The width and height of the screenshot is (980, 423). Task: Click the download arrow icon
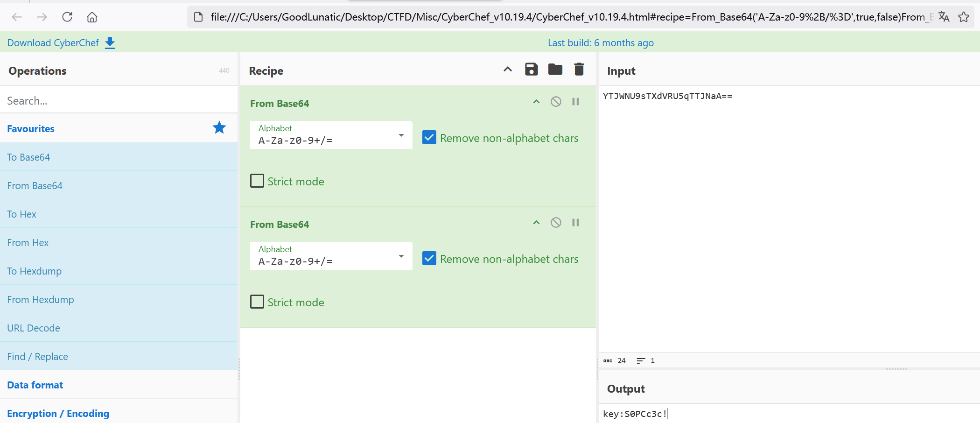110,43
